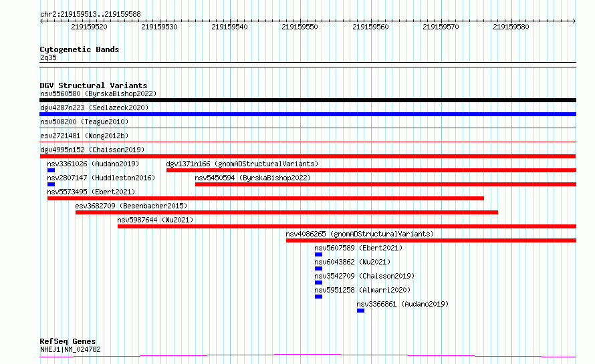Click the RefSeq Genes track heading

(x=68, y=341)
